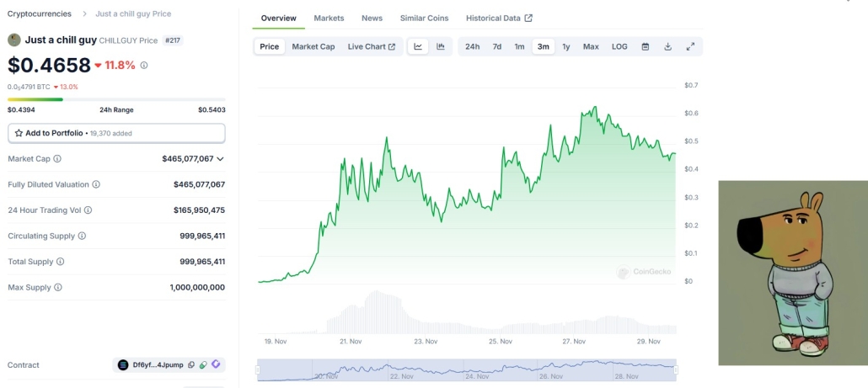This screenshot has height=388, width=868.
Task: Expand the chart to fullscreen
Action: pyautogui.click(x=690, y=46)
